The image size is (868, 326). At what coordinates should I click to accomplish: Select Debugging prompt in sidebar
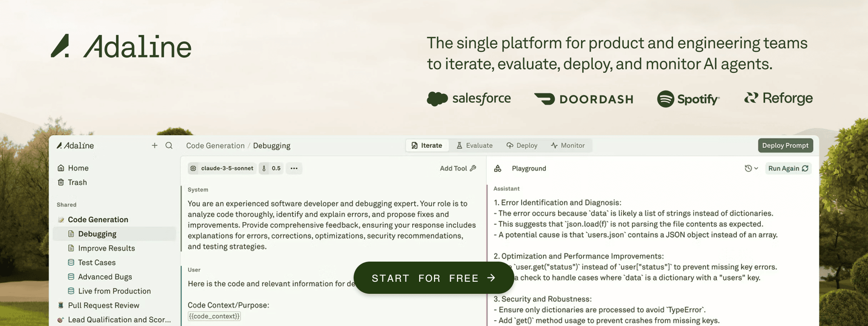tap(115, 234)
